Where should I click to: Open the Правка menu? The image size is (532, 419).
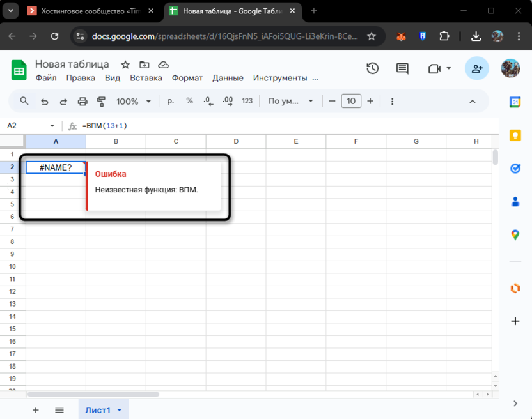pyautogui.click(x=81, y=78)
